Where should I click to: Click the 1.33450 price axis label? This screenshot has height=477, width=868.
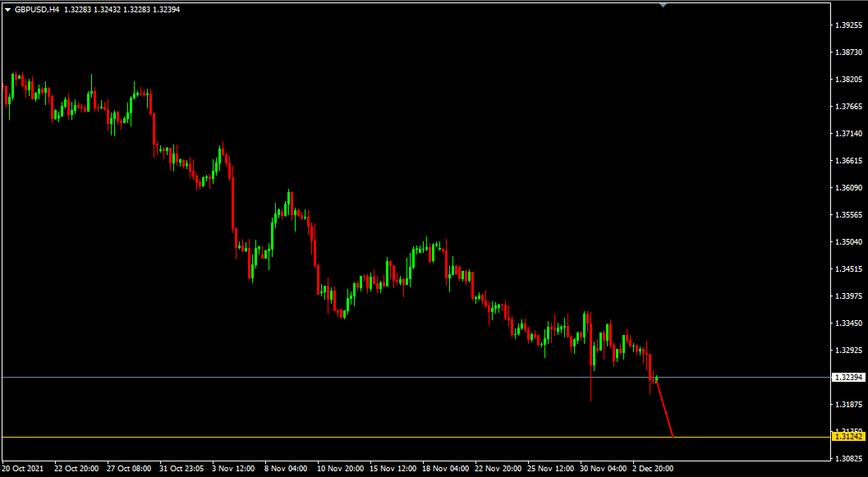pyautogui.click(x=849, y=323)
